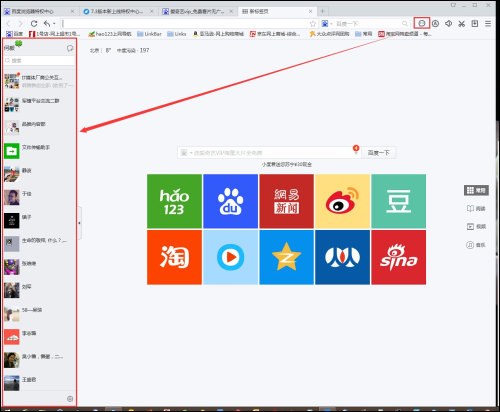The image size is (500, 412).
Task: Reload the page with refresh icon
Action: click(34, 24)
